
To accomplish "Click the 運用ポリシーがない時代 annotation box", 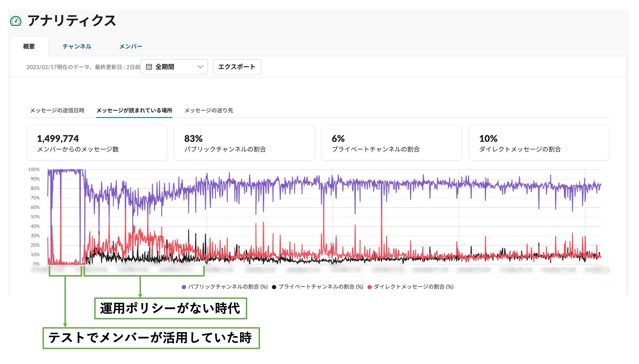I will pyautogui.click(x=170, y=308).
